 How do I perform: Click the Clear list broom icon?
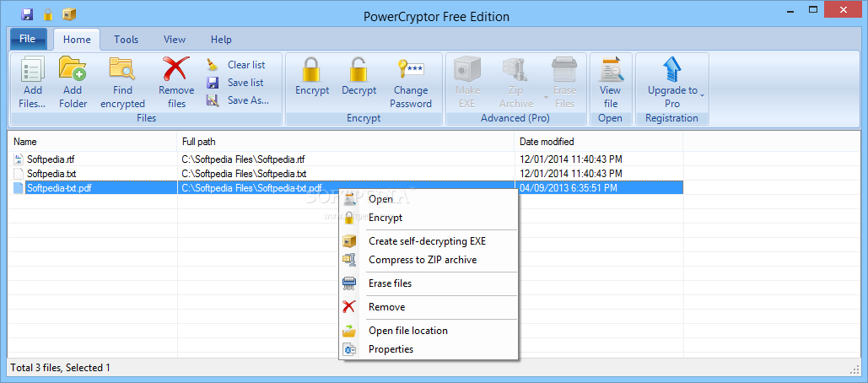pos(212,65)
